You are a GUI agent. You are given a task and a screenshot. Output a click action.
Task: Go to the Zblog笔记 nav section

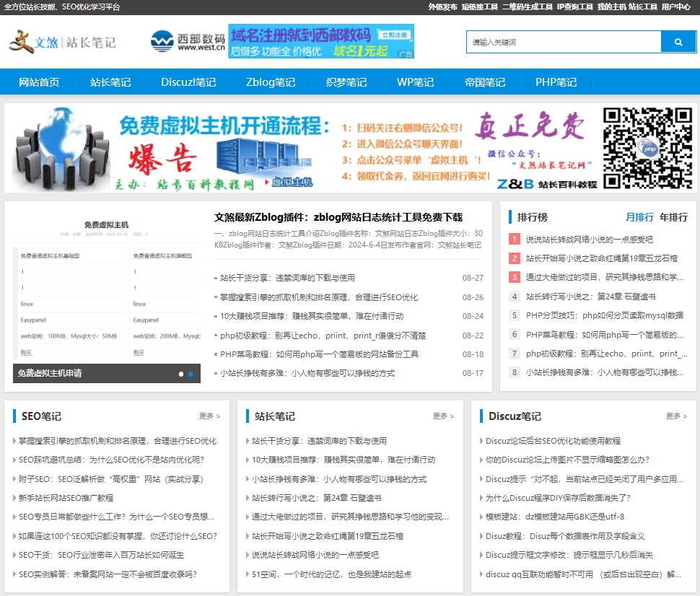[271, 82]
